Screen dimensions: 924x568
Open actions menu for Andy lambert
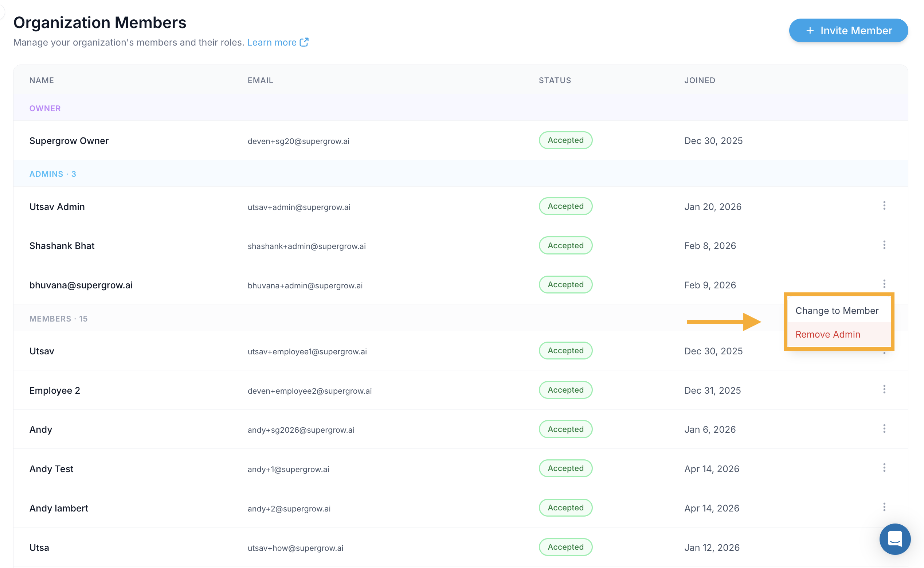coord(884,507)
